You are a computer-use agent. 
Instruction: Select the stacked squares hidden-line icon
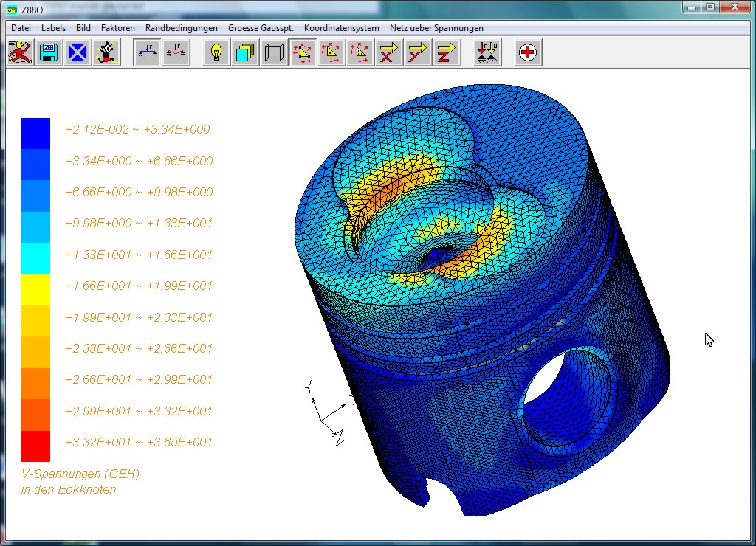point(245,53)
